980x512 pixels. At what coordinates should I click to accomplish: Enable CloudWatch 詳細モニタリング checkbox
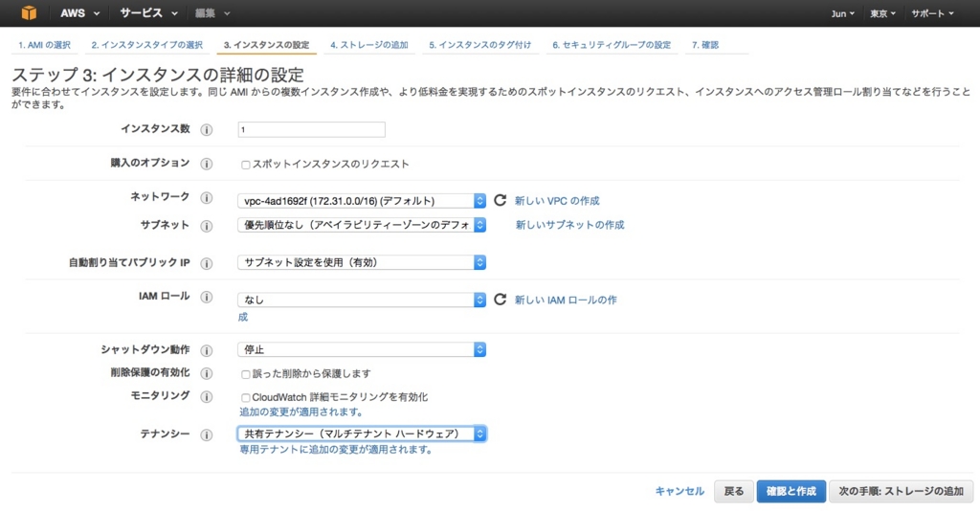[246, 397]
